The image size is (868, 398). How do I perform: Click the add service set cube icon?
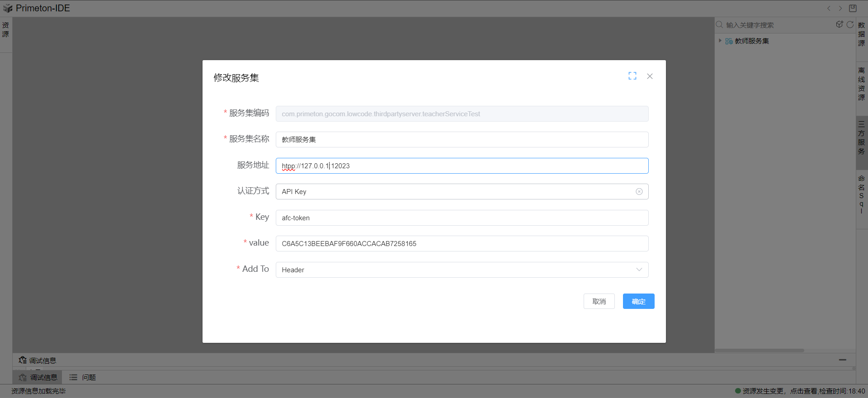(840, 24)
